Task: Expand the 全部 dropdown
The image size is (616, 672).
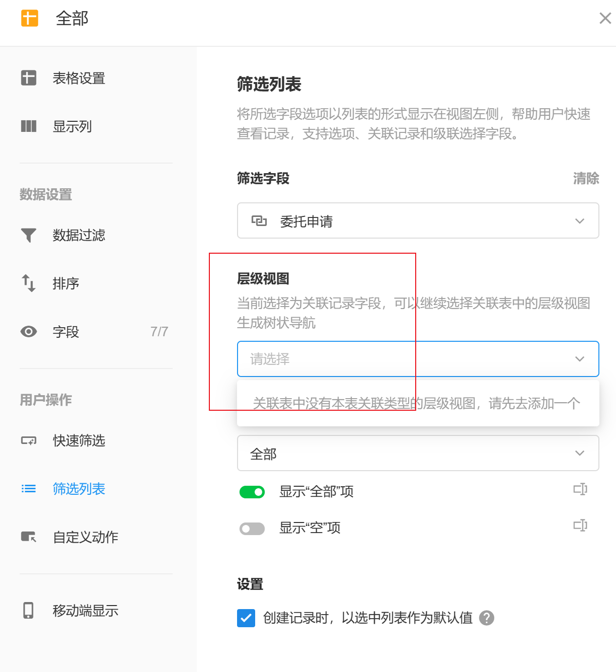Action: (x=418, y=453)
